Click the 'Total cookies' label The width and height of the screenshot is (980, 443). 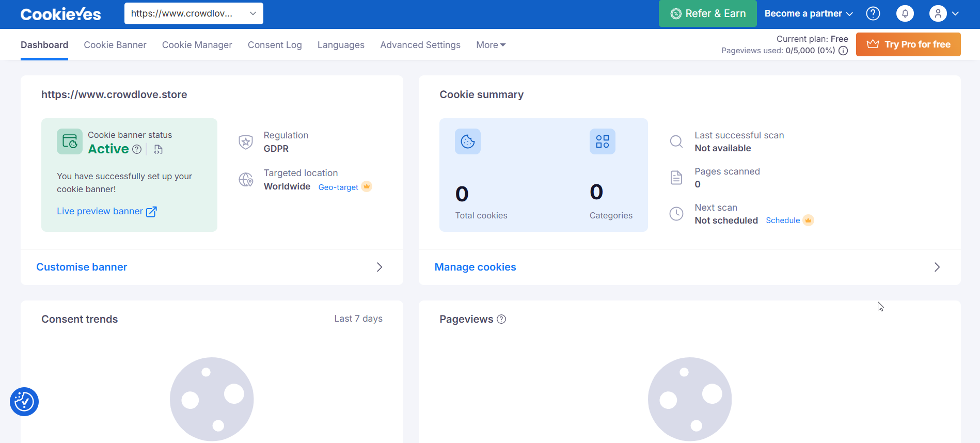(x=481, y=215)
